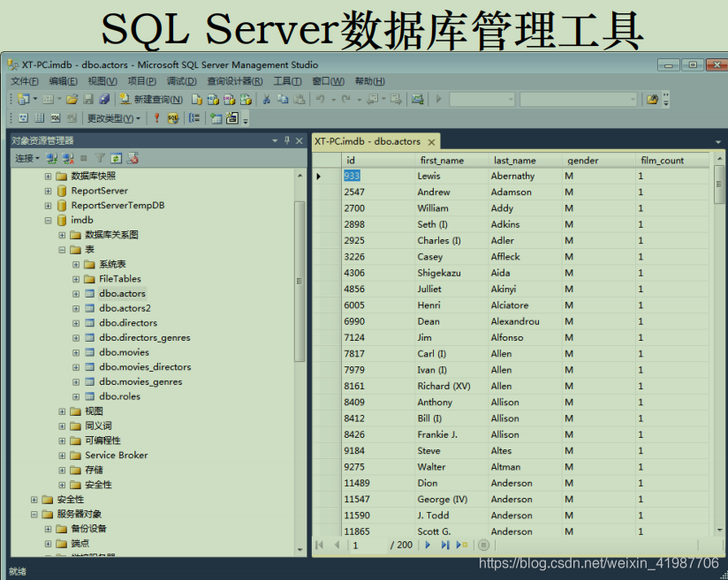The width and height of the screenshot is (728, 580).
Task: Open the 编辑(E) menu
Action: tap(63, 82)
